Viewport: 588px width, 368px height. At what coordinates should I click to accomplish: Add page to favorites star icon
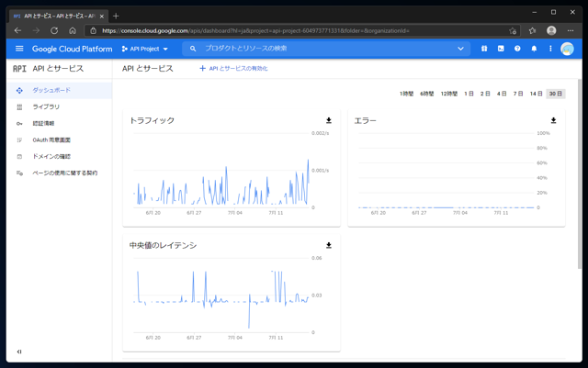tap(513, 30)
